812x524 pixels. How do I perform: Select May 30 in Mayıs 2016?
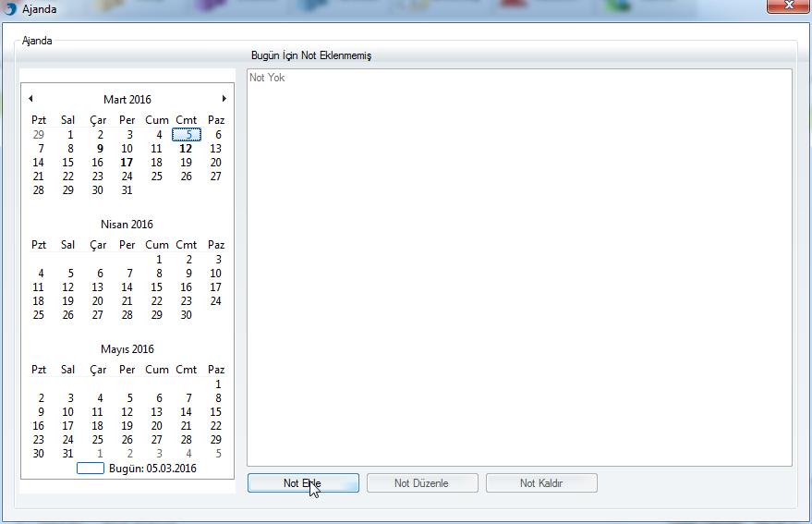(38, 454)
